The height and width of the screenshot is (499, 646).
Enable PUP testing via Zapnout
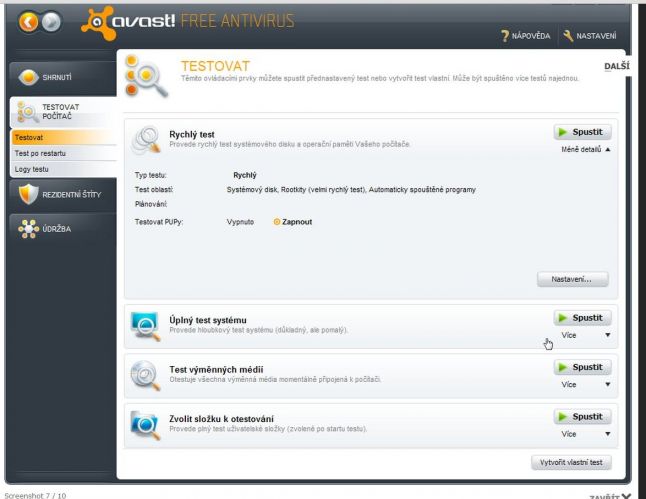pyautogui.click(x=293, y=222)
